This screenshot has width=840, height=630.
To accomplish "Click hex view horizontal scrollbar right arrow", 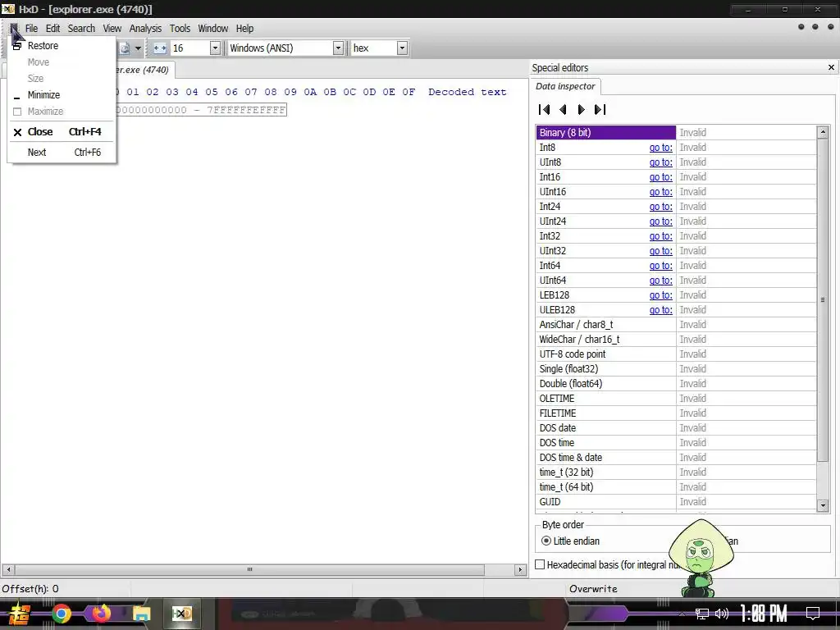I will (x=520, y=570).
